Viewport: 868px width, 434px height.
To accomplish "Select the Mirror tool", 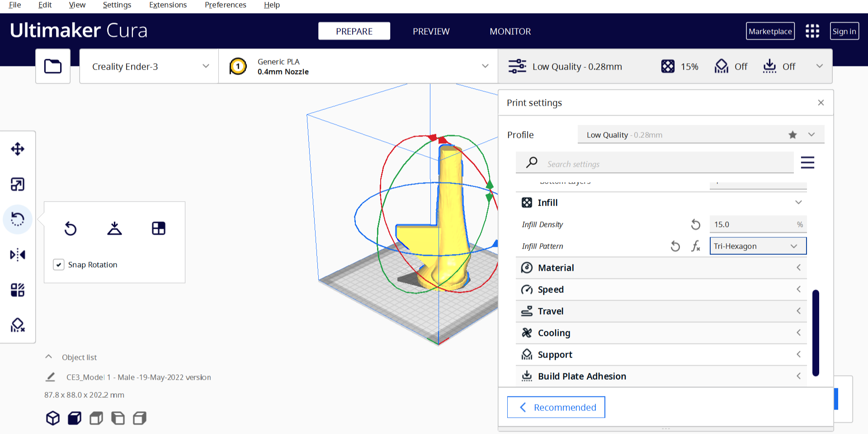I will [18, 255].
